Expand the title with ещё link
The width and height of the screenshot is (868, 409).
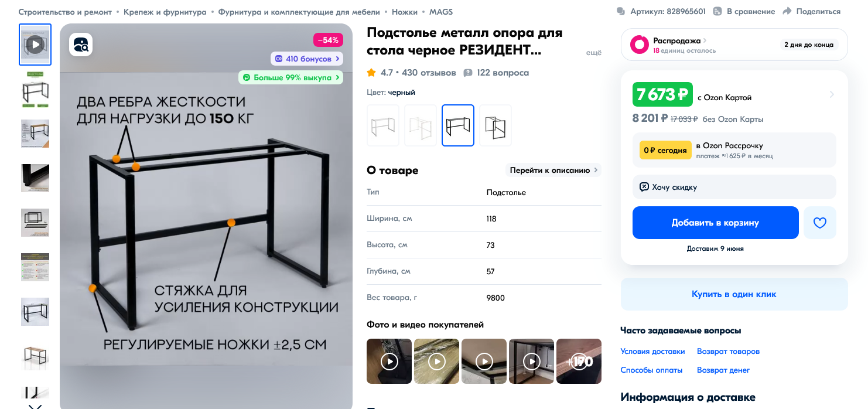click(x=594, y=53)
